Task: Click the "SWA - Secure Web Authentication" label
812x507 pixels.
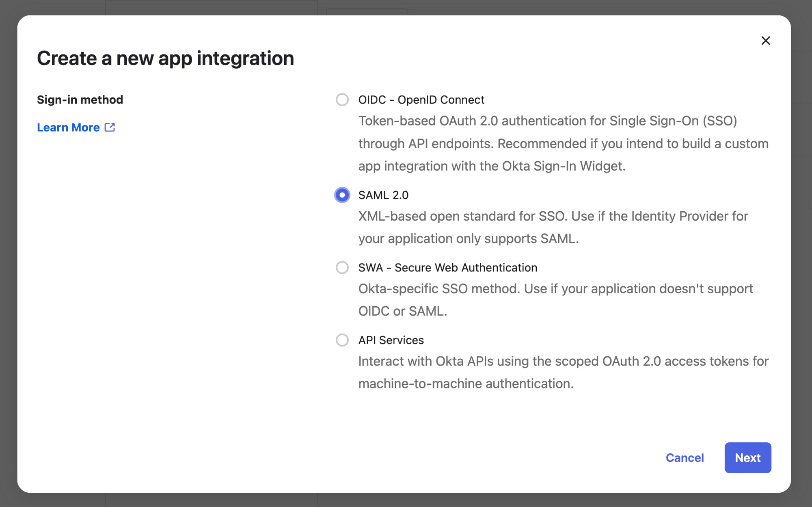Action: [x=447, y=267]
